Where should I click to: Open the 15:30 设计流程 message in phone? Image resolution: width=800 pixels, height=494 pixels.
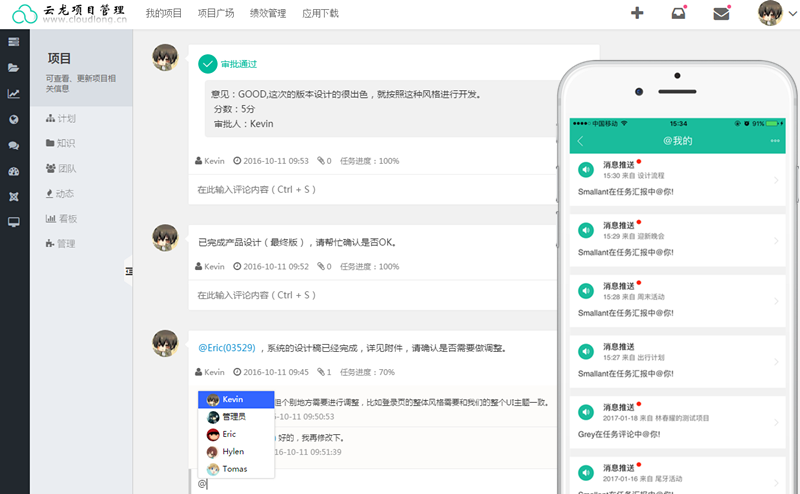677,179
